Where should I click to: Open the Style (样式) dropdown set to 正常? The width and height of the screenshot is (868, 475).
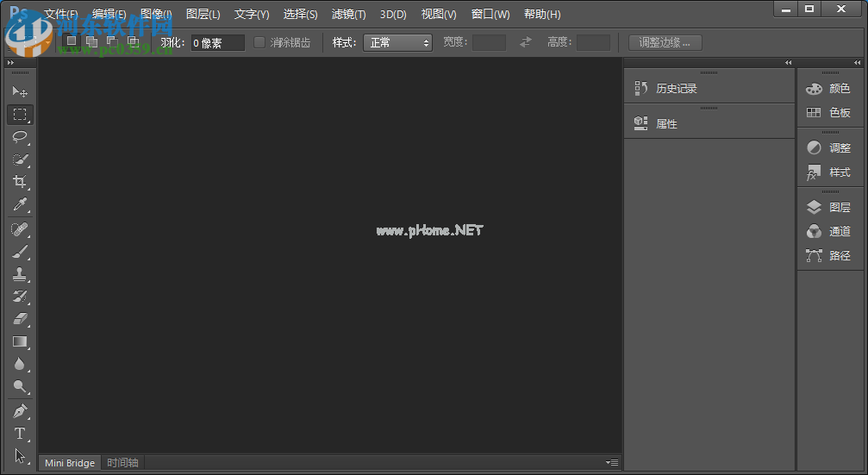point(397,42)
